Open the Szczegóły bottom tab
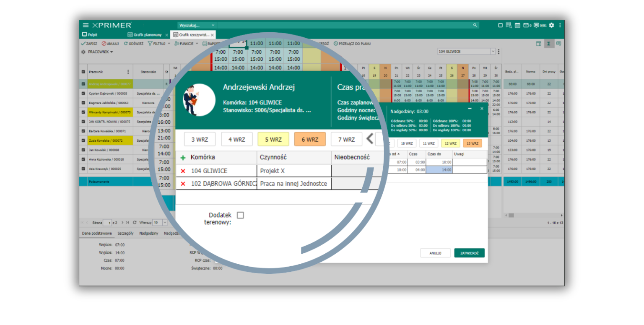Screen dimensions: 644x325 click(125, 233)
